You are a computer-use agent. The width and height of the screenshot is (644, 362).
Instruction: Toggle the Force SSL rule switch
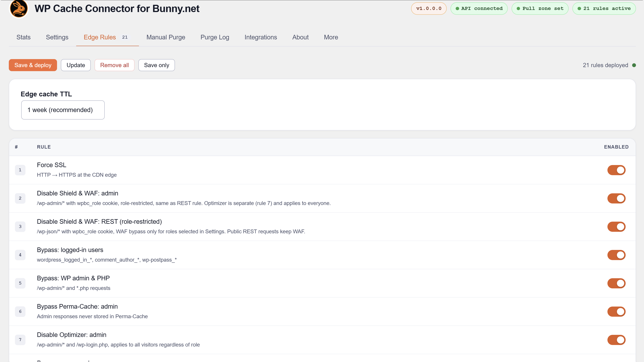coord(616,170)
